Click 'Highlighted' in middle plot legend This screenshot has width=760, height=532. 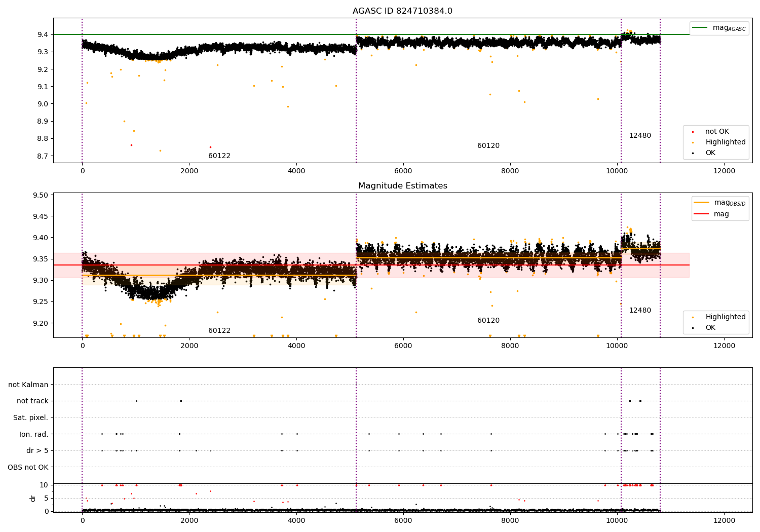pos(726,317)
